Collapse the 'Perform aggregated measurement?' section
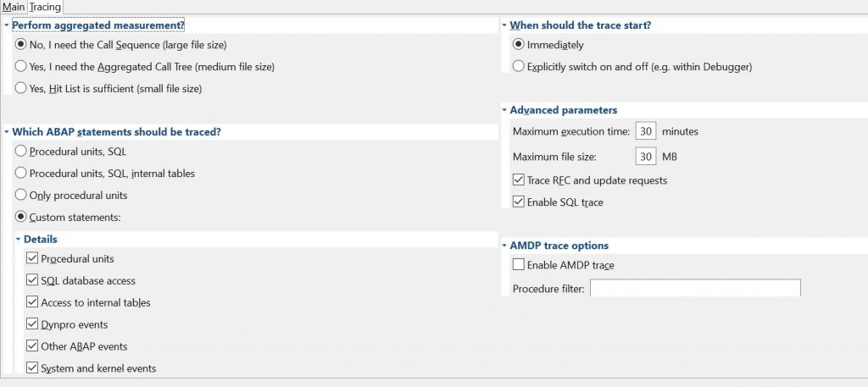 click(6, 25)
